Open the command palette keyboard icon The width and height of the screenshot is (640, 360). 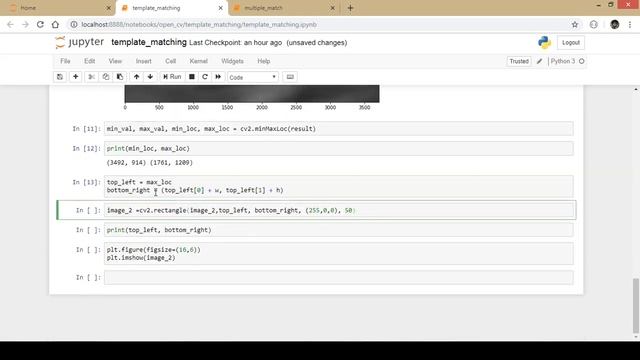coord(290,77)
